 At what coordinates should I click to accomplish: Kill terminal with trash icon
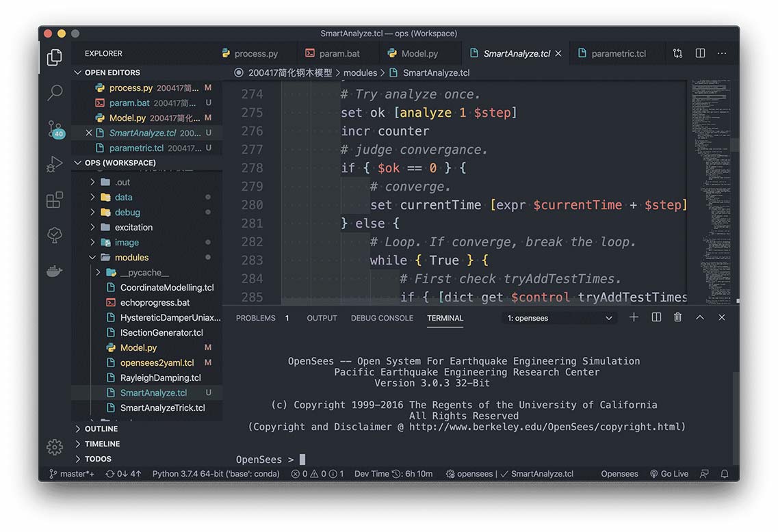(678, 317)
